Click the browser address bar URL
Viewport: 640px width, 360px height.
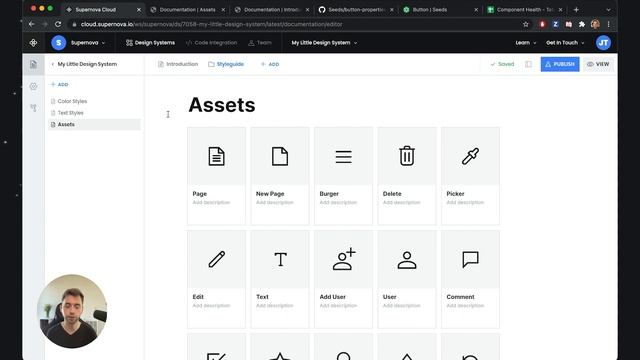tap(211, 24)
